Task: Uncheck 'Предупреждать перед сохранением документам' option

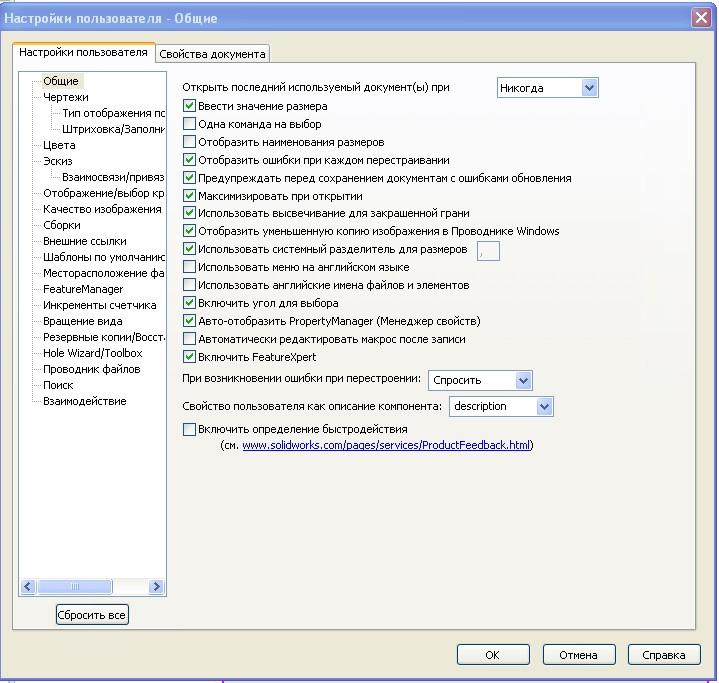Action: click(x=189, y=178)
